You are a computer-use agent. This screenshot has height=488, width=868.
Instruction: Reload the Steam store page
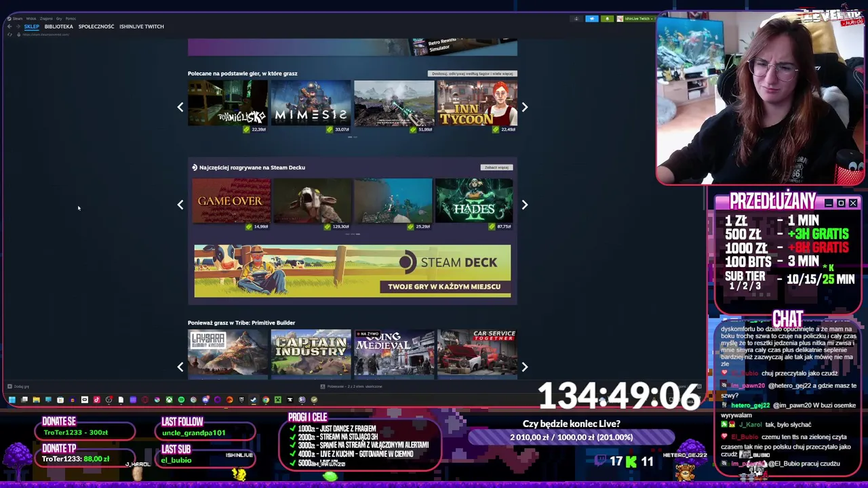click(x=9, y=35)
